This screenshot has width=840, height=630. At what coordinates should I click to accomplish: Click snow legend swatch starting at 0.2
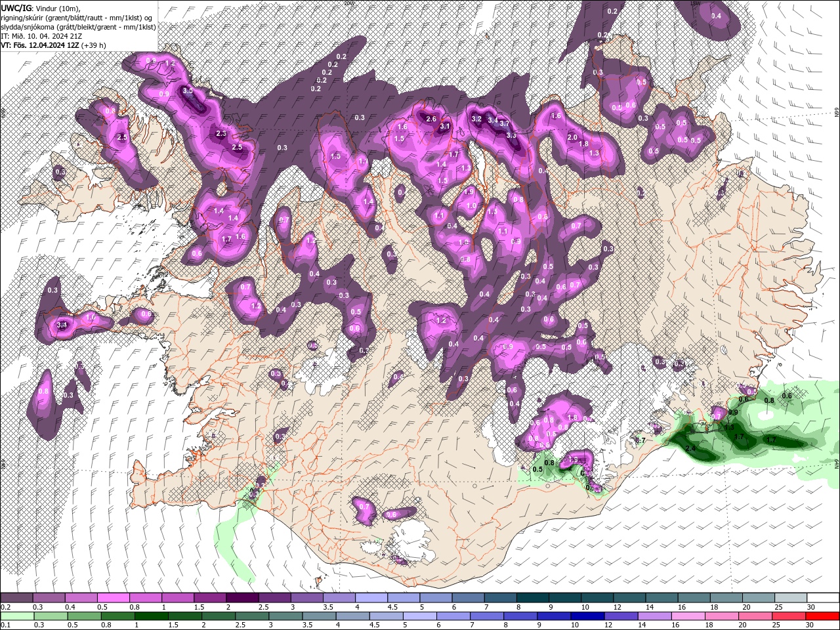coord(16,598)
